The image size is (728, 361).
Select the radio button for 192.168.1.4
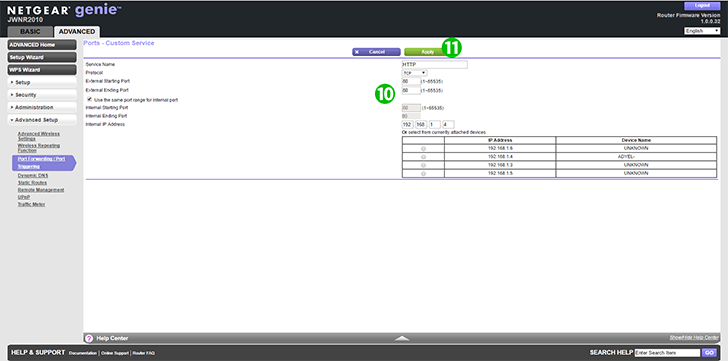[x=423, y=157]
